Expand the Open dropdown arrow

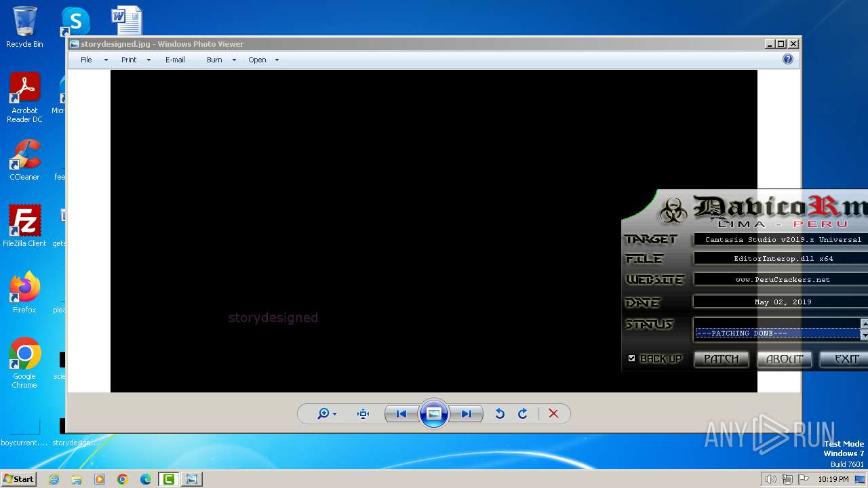pyautogui.click(x=277, y=60)
